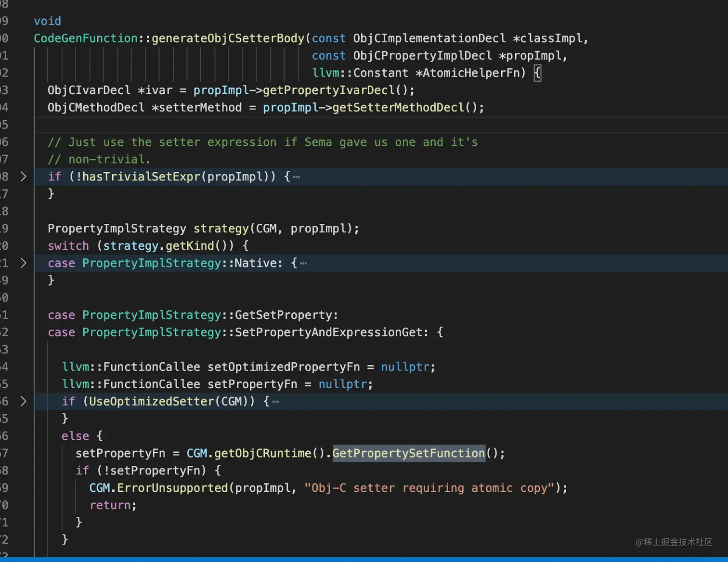Image resolution: width=728 pixels, height=562 pixels.
Task: Click the ErrorUnsupported method call
Action: point(172,488)
